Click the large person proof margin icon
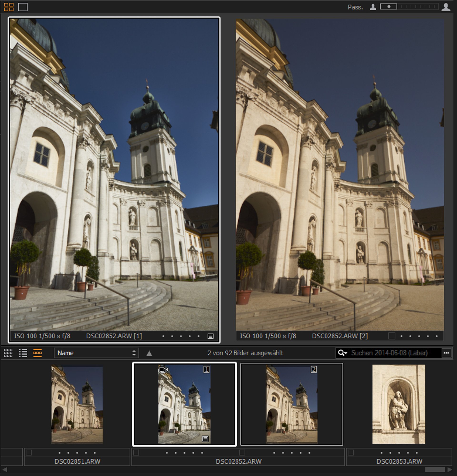 pos(446,7)
